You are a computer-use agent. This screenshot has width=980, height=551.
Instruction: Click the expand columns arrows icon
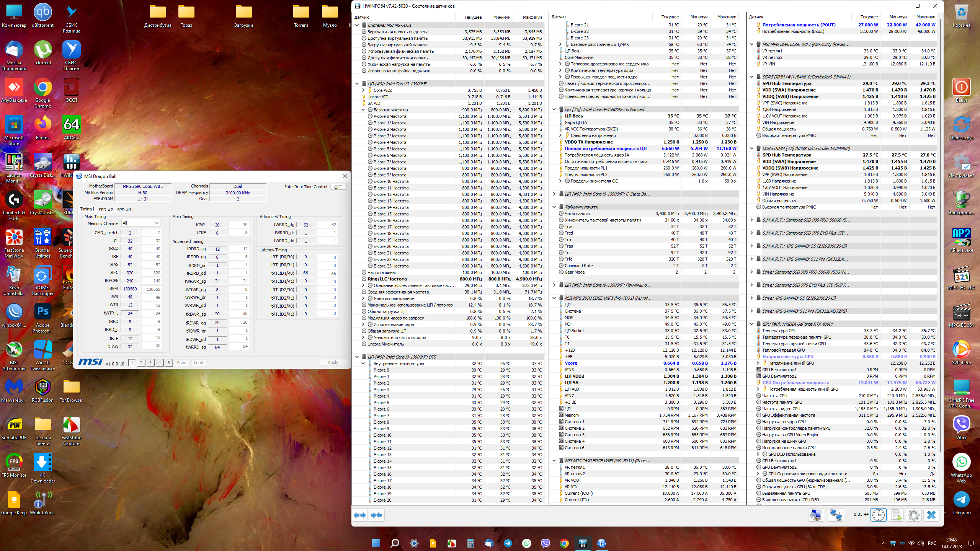(360, 515)
